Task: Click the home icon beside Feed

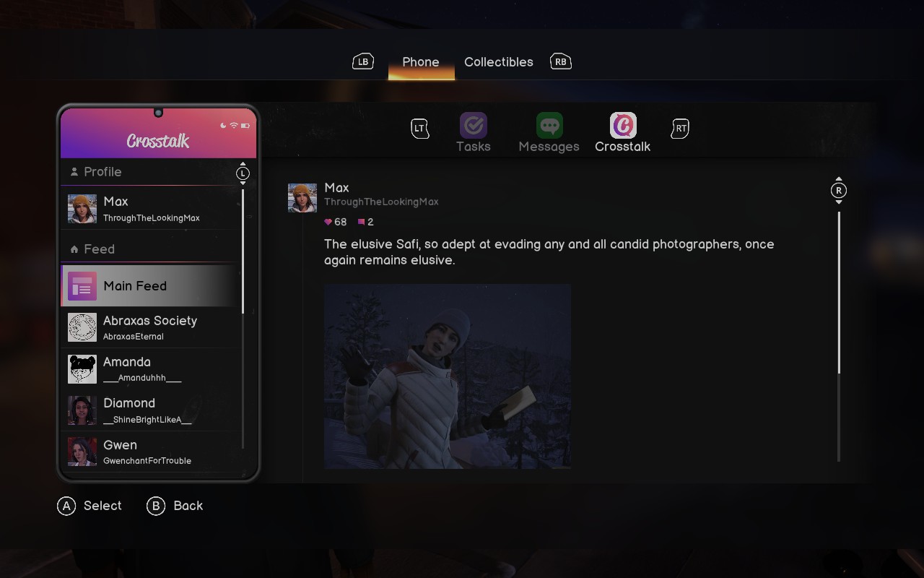Action: (x=74, y=249)
